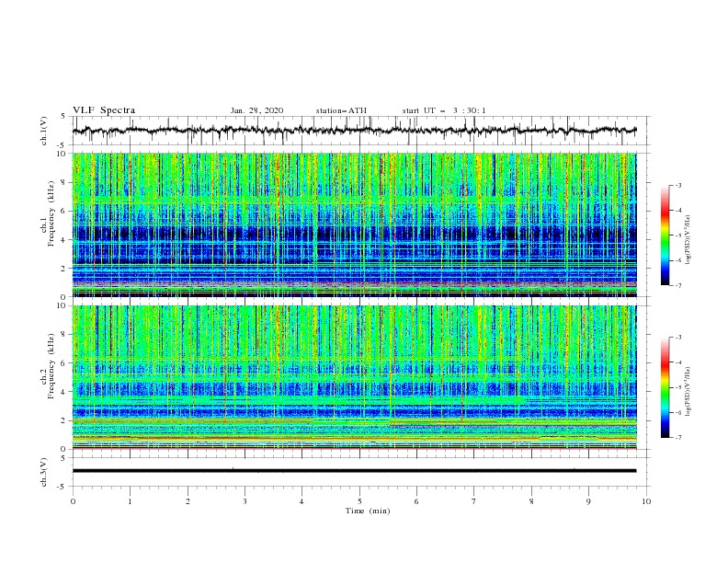The width and height of the screenshot is (728, 563).
Task: Click the "station=ATH" header label
Action: 341,110
